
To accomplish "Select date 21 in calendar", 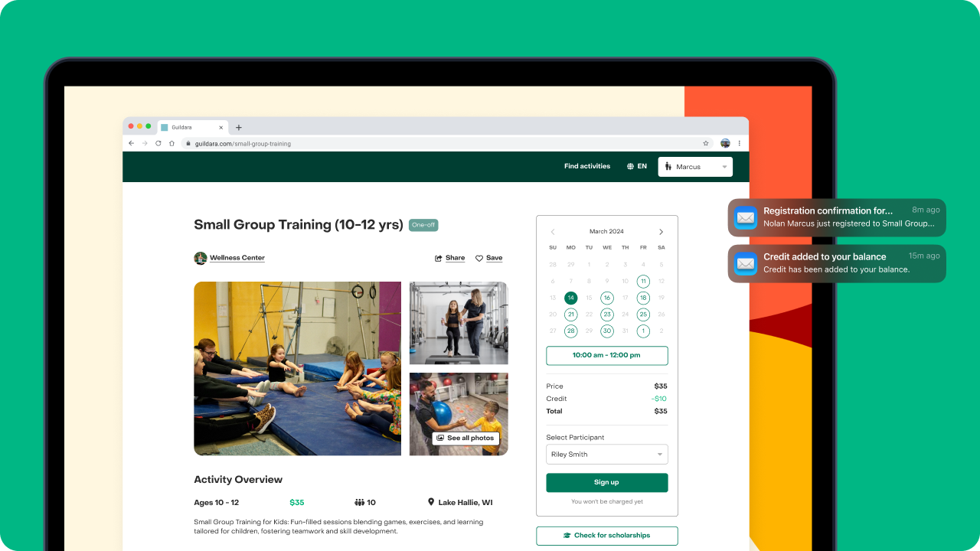I will [x=570, y=315].
